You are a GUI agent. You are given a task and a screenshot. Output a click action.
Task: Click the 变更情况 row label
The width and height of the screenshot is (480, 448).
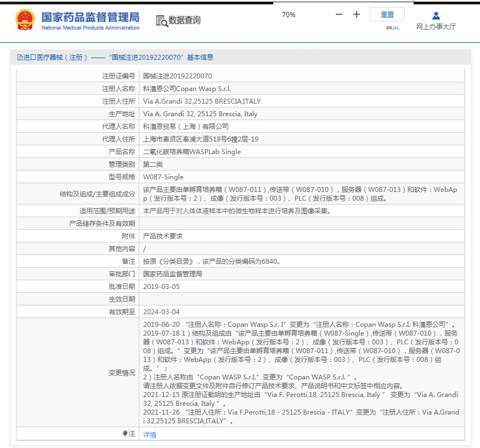pyautogui.click(x=122, y=372)
